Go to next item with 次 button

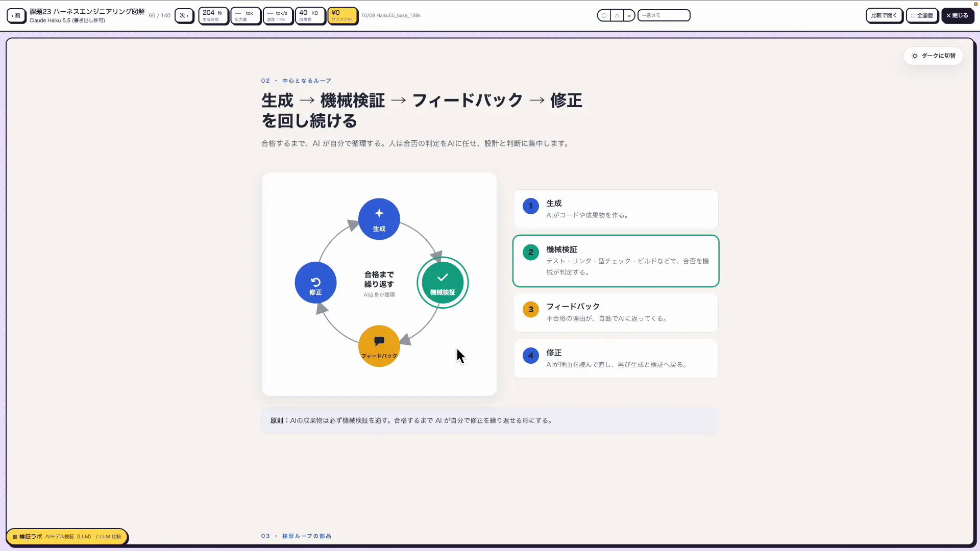click(184, 15)
